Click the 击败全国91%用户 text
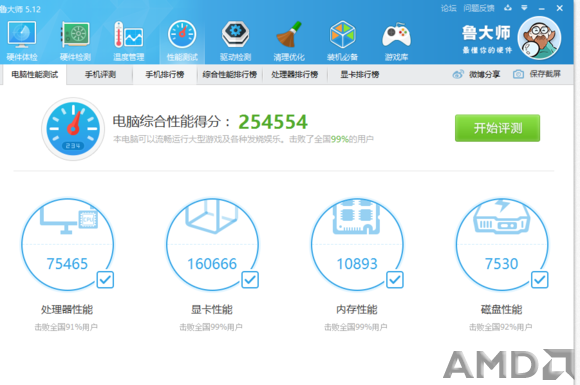This screenshot has height=385, width=580. 66,327
